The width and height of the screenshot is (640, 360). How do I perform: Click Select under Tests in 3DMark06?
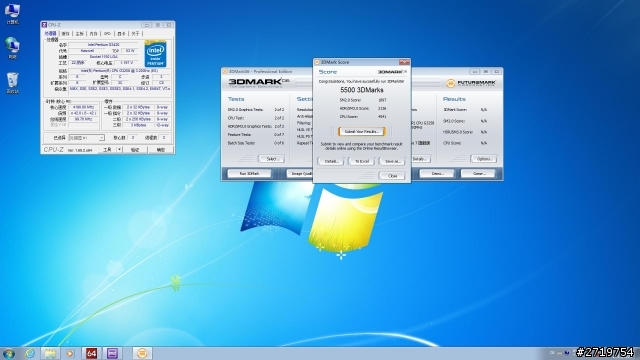tap(272, 159)
